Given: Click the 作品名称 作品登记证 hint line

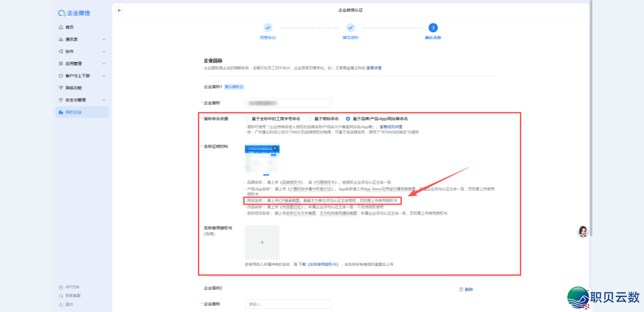Looking at the screenshot, I should pos(315,207).
